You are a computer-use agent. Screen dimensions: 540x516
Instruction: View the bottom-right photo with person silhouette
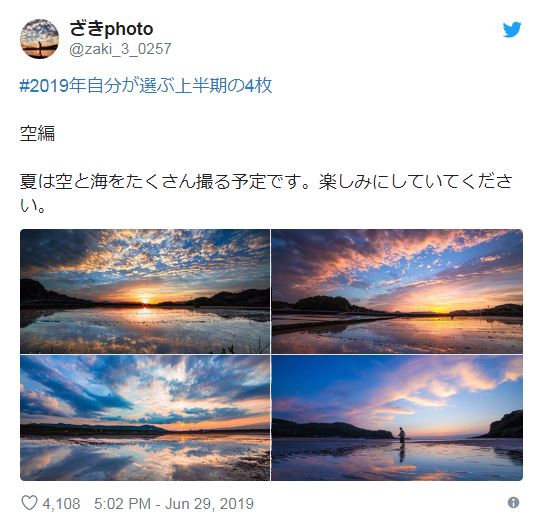(397, 418)
